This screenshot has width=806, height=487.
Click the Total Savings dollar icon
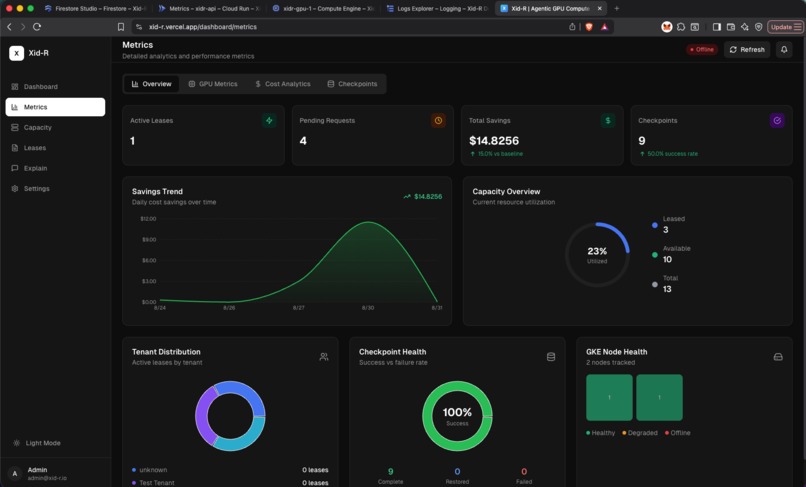click(608, 120)
